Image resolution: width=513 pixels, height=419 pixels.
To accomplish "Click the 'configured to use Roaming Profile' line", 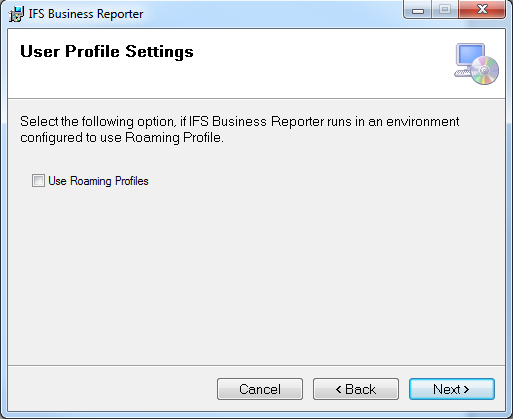I will click(x=122, y=138).
